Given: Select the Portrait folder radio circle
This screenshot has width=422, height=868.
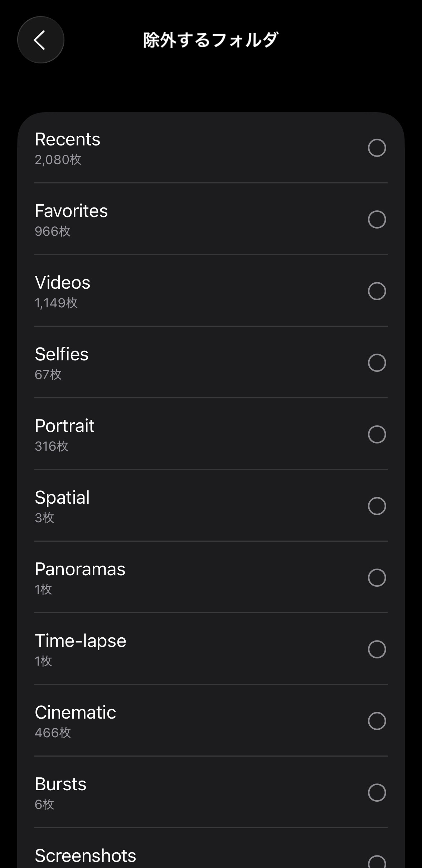Looking at the screenshot, I should [377, 434].
